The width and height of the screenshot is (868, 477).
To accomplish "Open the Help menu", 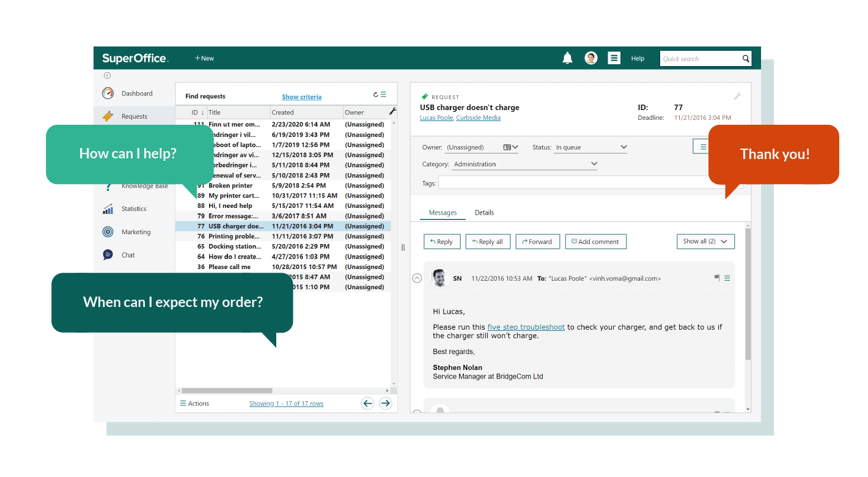I will [x=638, y=59].
